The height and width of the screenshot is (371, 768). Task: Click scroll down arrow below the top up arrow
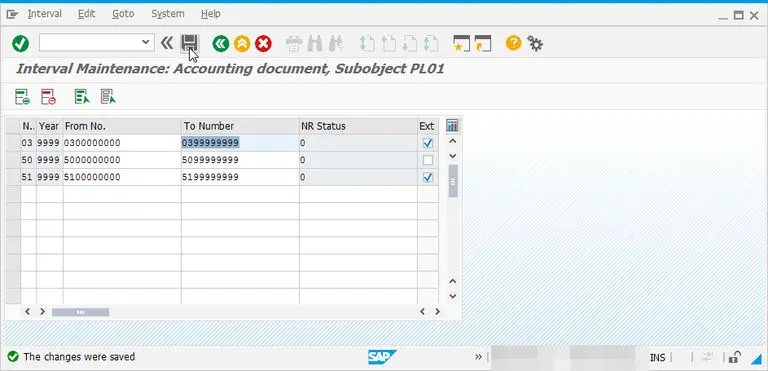(x=453, y=156)
